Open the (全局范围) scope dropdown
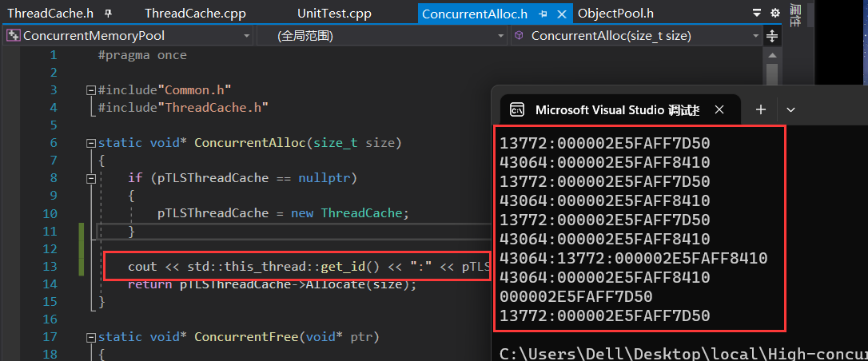The height and width of the screenshot is (361, 868). pos(382,36)
